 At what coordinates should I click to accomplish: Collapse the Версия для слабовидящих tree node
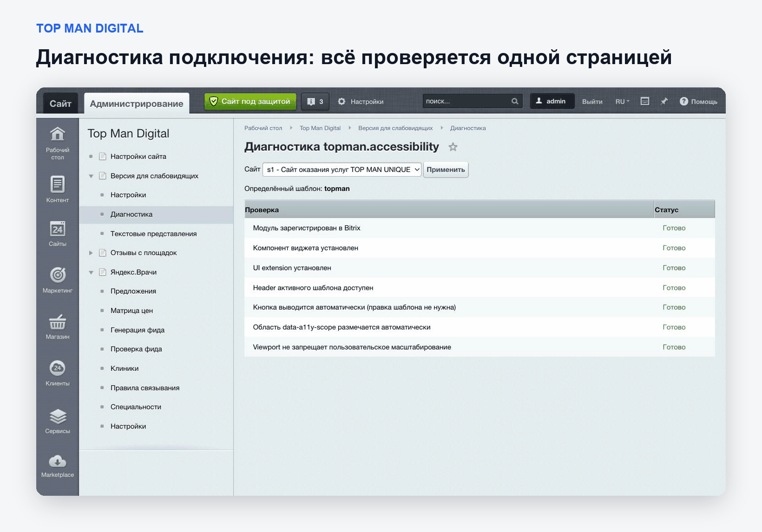(91, 176)
